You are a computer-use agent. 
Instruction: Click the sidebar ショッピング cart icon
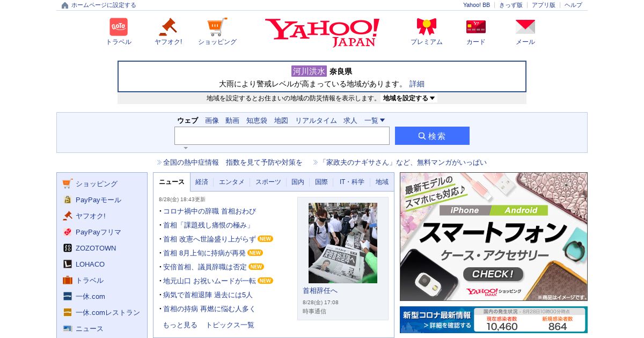(x=68, y=183)
